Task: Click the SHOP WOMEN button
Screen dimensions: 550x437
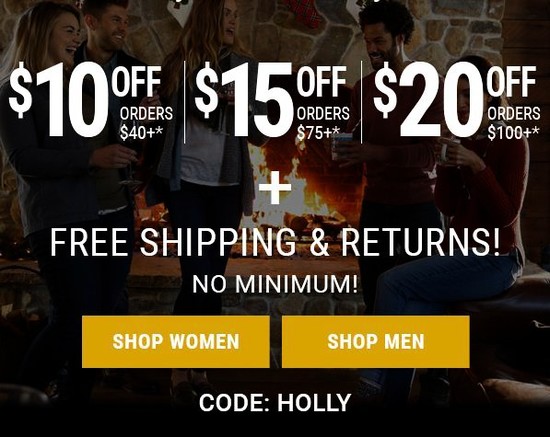Action: [176, 342]
